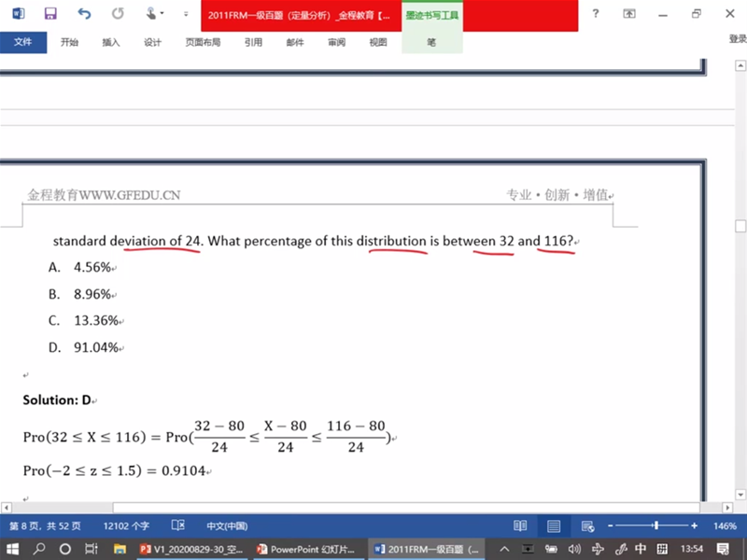This screenshot has height=560, width=747.
Task: Click 登录 to sign in
Action: tap(738, 39)
